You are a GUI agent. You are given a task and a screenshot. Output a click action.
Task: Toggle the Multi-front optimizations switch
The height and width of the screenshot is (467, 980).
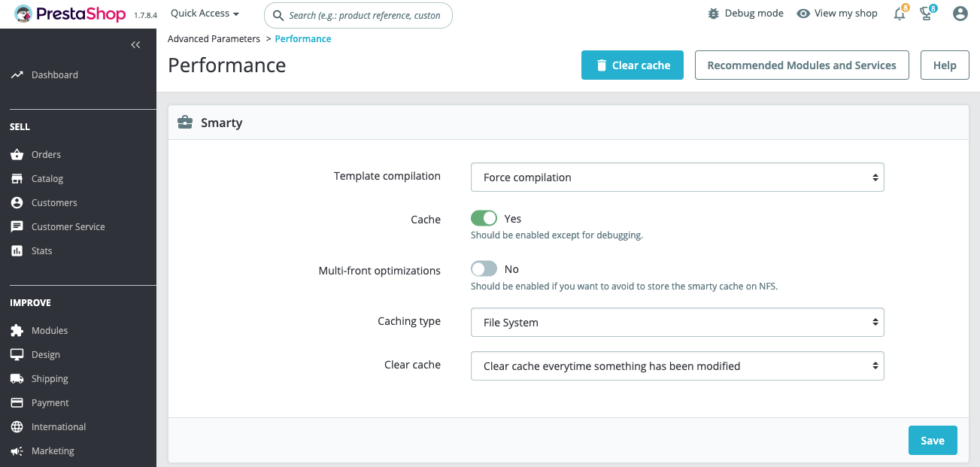point(484,268)
